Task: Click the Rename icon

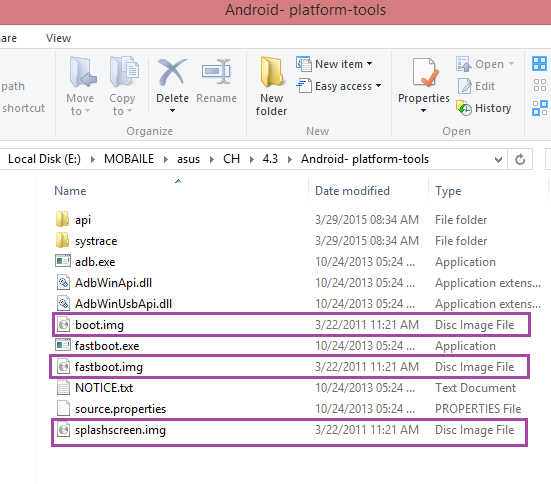Action: (x=216, y=72)
